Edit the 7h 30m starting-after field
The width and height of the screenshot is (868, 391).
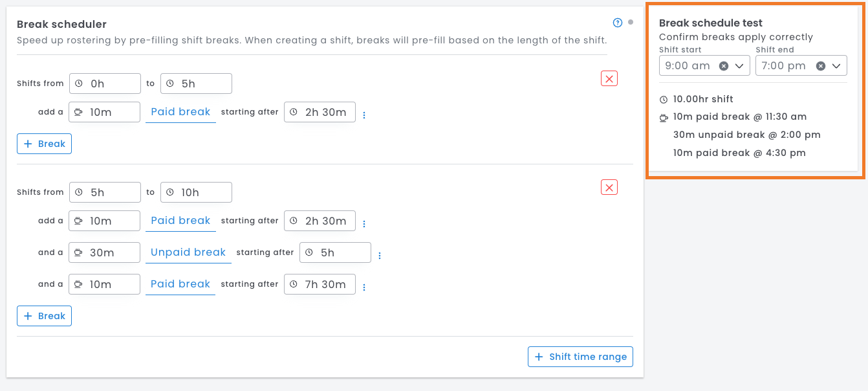coord(325,284)
